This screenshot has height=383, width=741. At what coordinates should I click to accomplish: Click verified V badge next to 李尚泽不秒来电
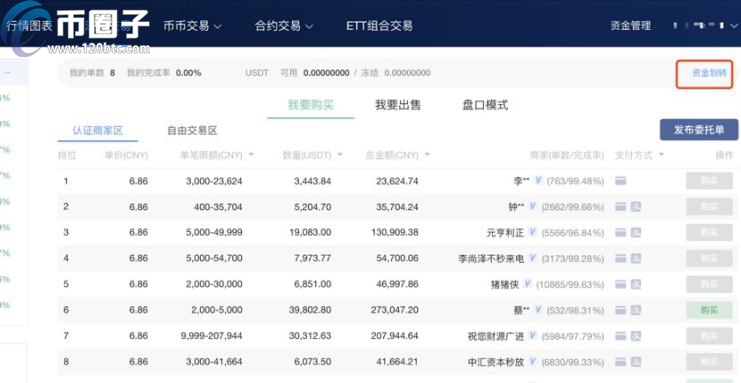(533, 258)
